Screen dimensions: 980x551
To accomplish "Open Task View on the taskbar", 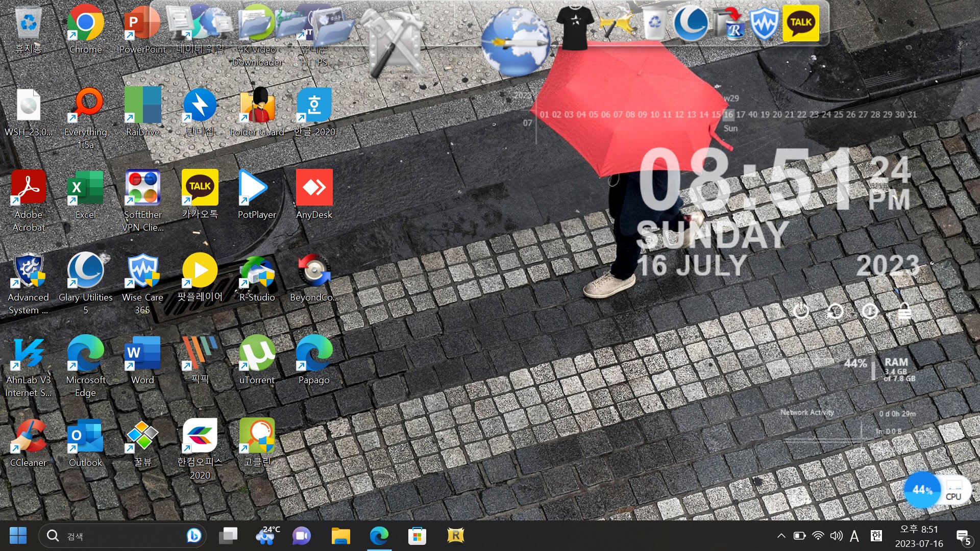I will pos(228,536).
